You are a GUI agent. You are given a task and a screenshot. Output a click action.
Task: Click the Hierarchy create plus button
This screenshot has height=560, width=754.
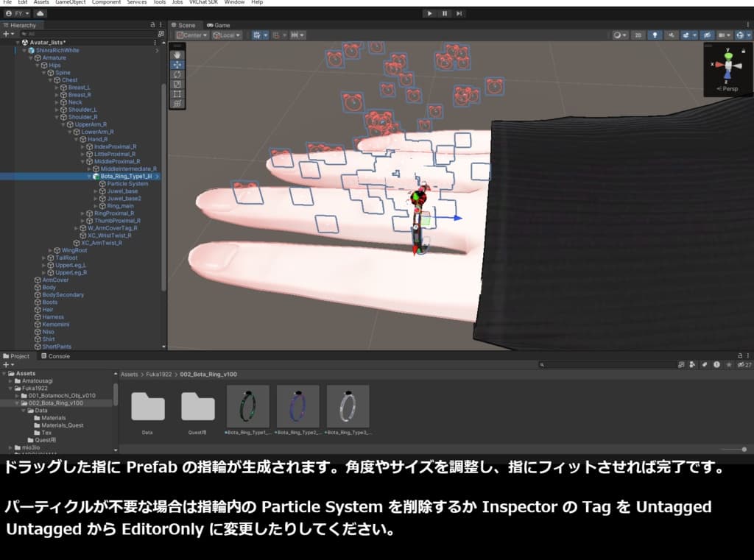7,34
